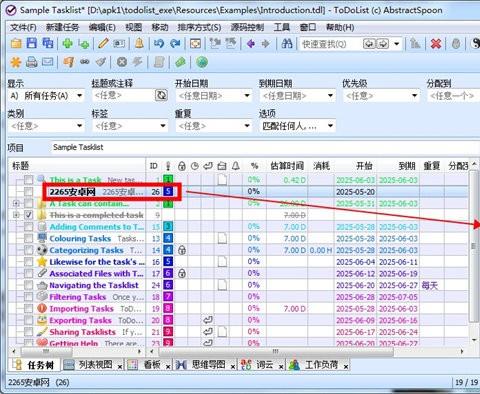Screen dimensions: 480x394
Task: Click priority 7 swatch in Filtering Tasks row
Action: (168, 297)
